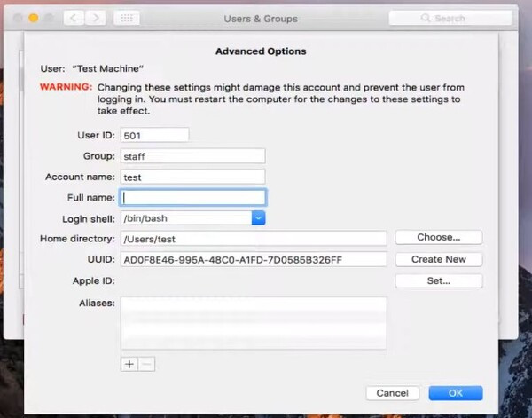The height and width of the screenshot is (418, 532).
Task: Focus the empty Full name field
Action: click(192, 198)
